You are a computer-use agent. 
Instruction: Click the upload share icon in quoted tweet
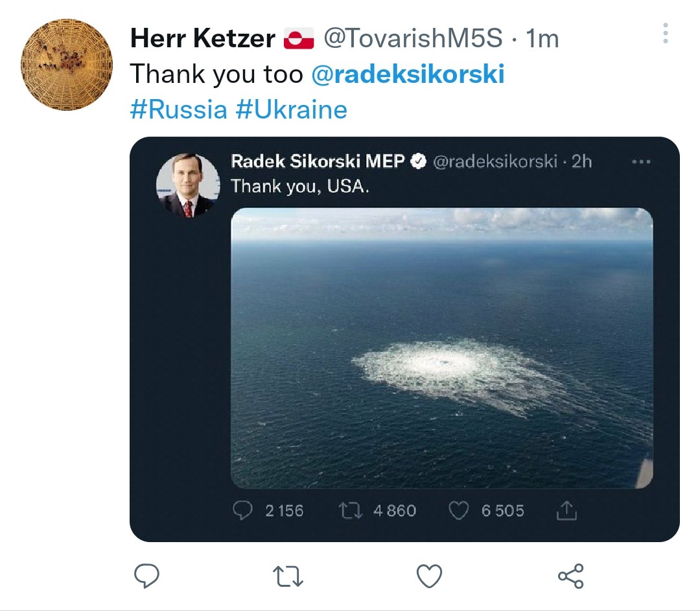pyautogui.click(x=566, y=511)
